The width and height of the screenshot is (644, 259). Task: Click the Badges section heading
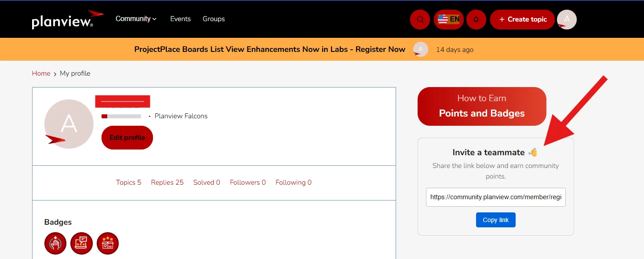pyautogui.click(x=58, y=222)
